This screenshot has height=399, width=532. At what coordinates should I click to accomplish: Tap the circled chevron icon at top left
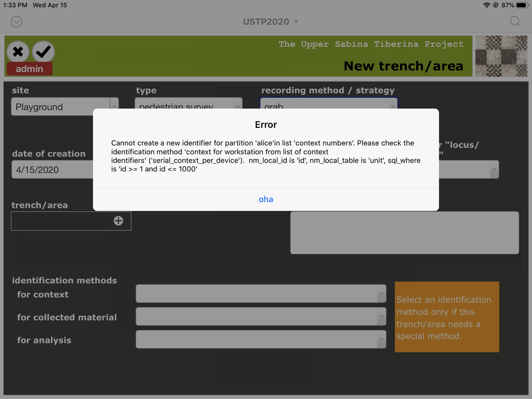[16, 22]
